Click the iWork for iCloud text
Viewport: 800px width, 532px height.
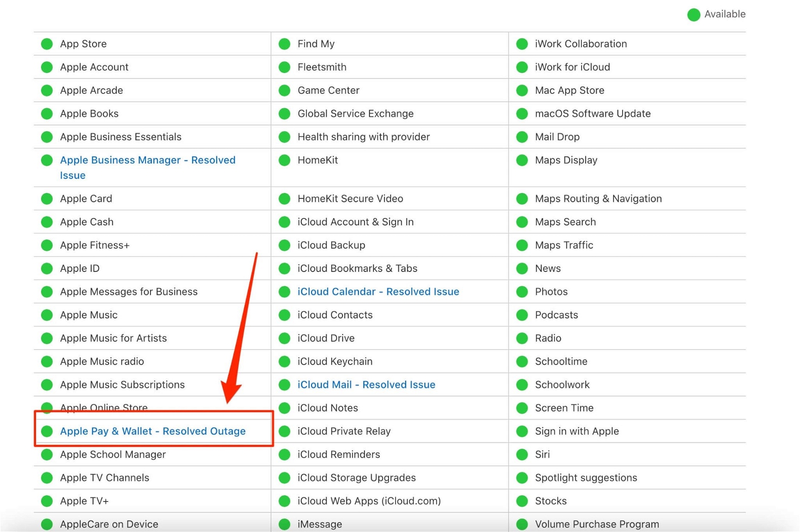click(572, 67)
